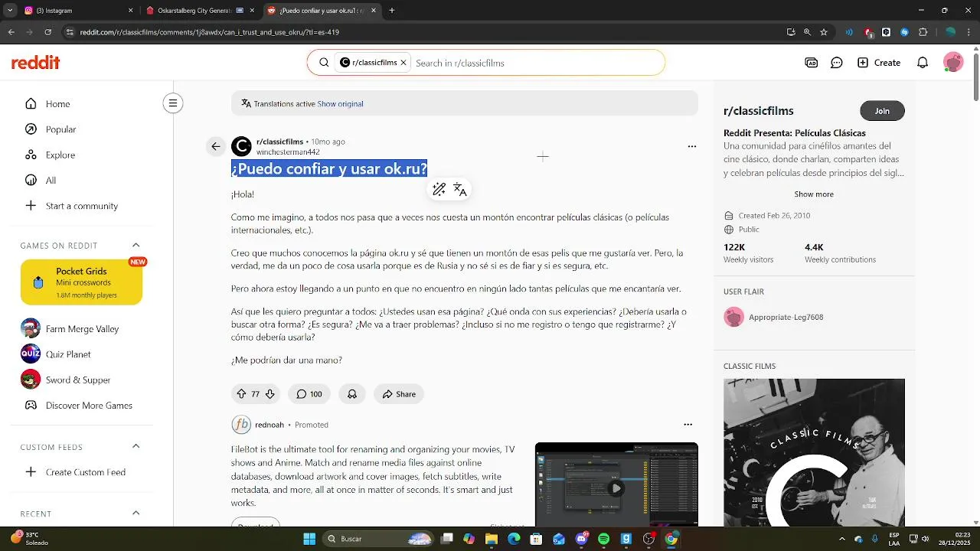980x551 pixels.
Task: Show hidden system tray icons
Action: [x=842, y=539]
